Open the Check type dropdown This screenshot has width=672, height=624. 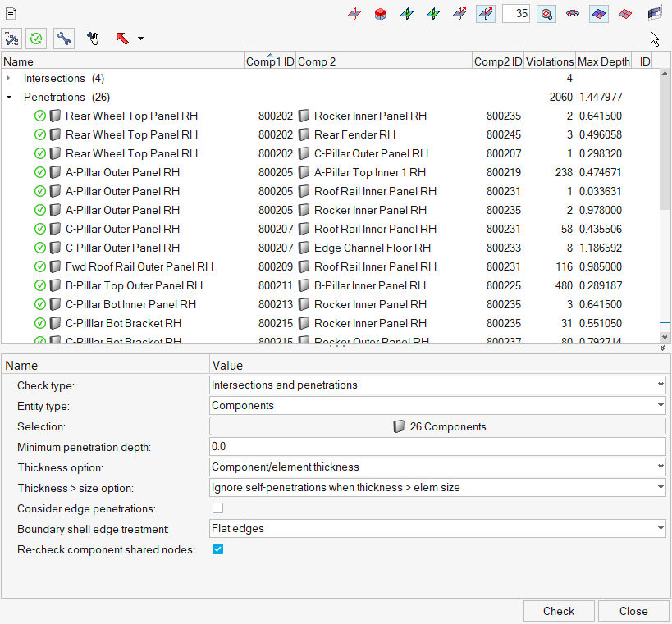437,385
